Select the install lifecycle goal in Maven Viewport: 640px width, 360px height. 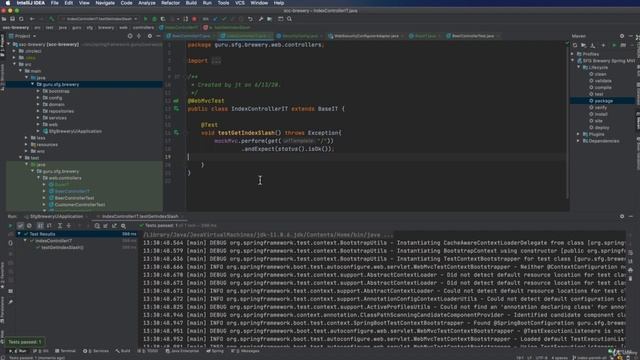point(601,114)
